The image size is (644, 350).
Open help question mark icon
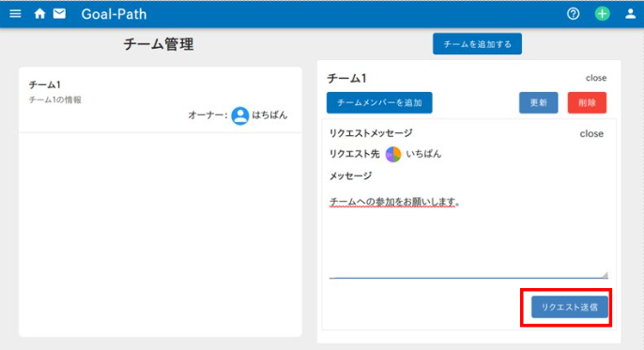coord(573,14)
